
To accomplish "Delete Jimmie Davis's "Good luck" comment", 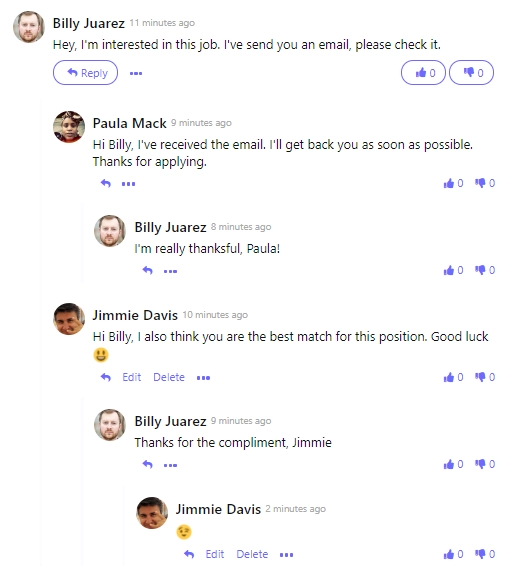I will point(169,377).
